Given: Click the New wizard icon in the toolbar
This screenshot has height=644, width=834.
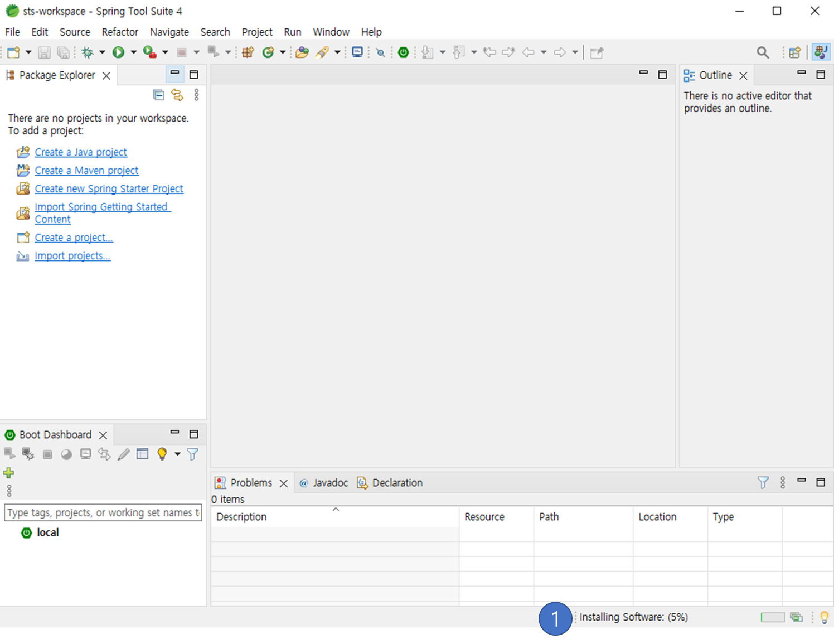Looking at the screenshot, I should click(14, 52).
